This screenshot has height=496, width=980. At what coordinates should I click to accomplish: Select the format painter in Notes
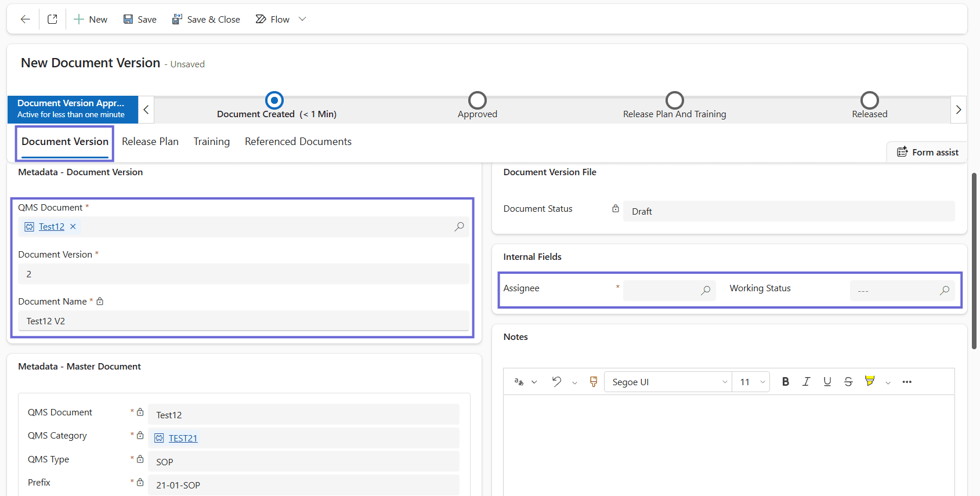(x=594, y=382)
